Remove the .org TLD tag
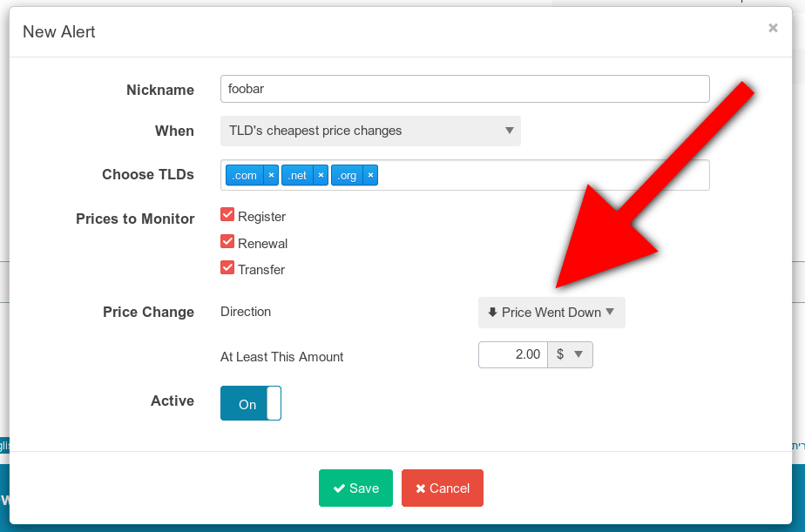Viewport: 805px width, 532px height. pyautogui.click(x=370, y=175)
